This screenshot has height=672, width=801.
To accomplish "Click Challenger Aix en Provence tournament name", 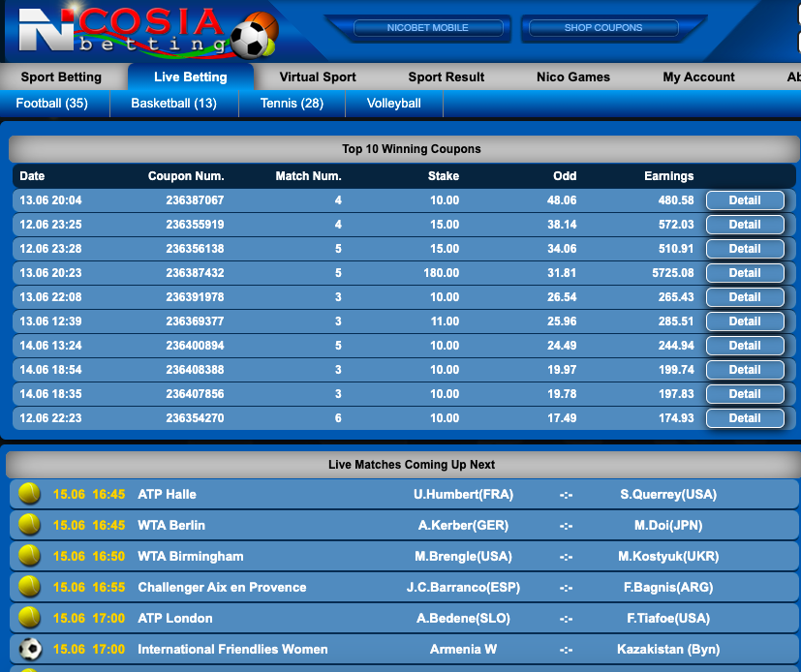I will [222, 587].
